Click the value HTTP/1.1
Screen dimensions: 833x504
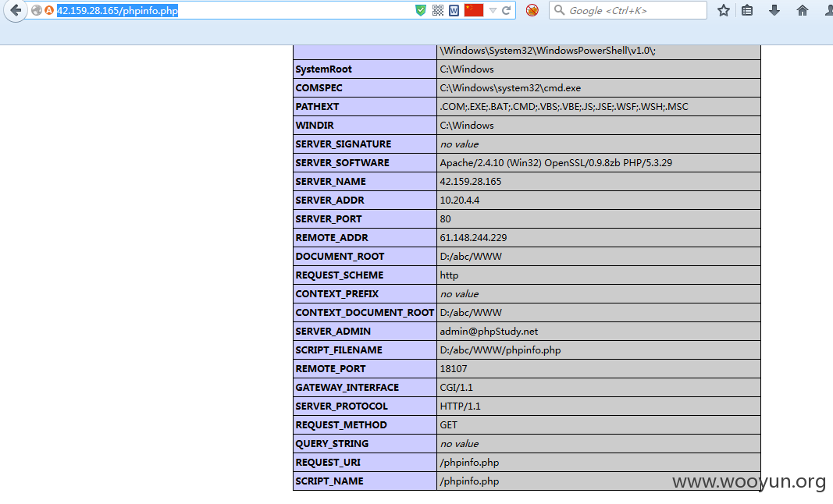coord(460,406)
